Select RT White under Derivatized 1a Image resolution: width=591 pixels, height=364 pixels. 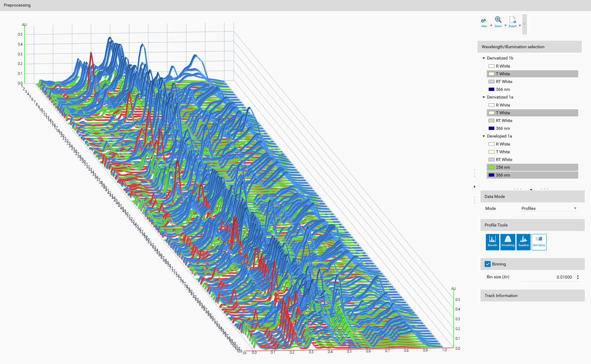pos(504,121)
